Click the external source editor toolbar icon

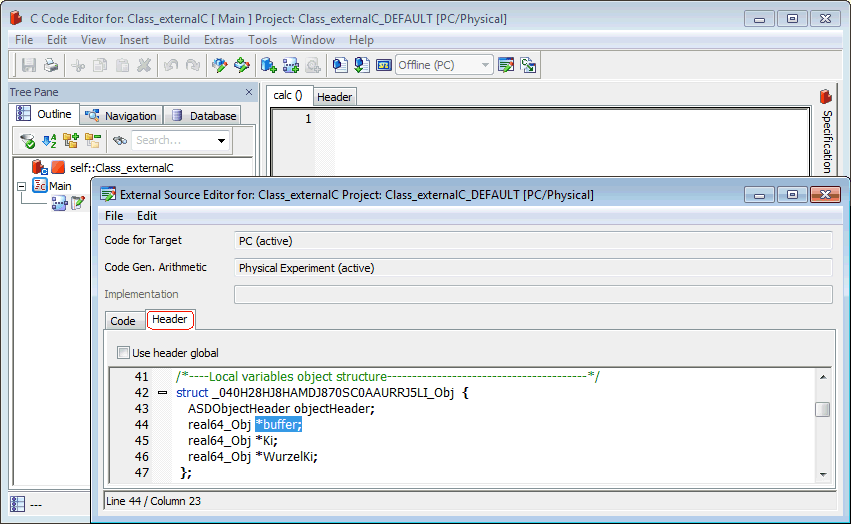(506, 65)
